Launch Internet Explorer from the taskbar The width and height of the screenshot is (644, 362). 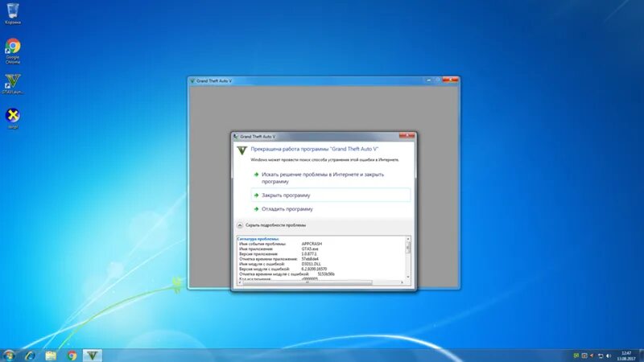coord(30,356)
